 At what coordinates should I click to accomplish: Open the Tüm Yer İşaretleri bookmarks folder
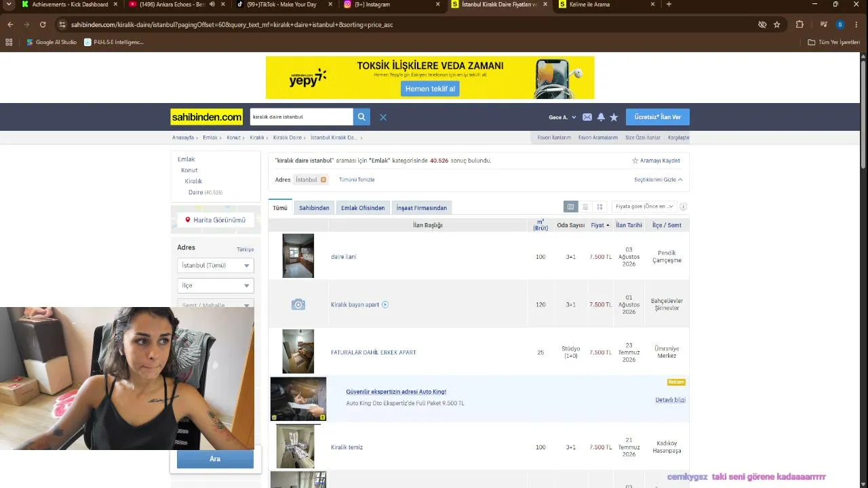coord(834,42)
